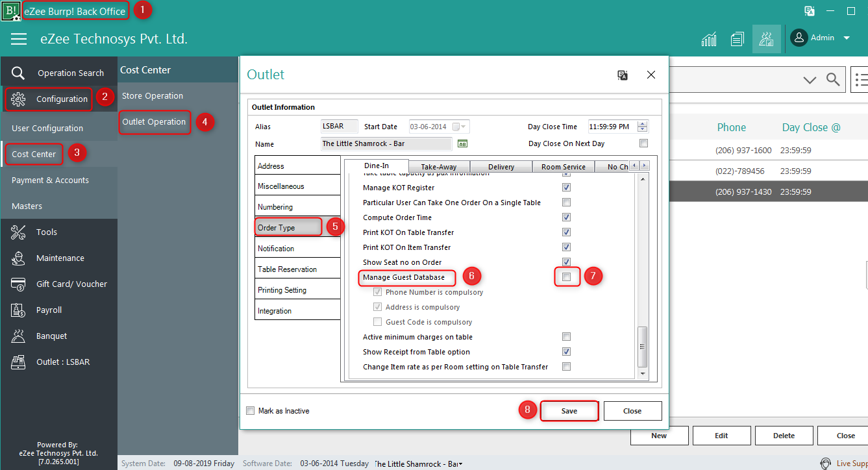Click the list view icon

[861, 80]
